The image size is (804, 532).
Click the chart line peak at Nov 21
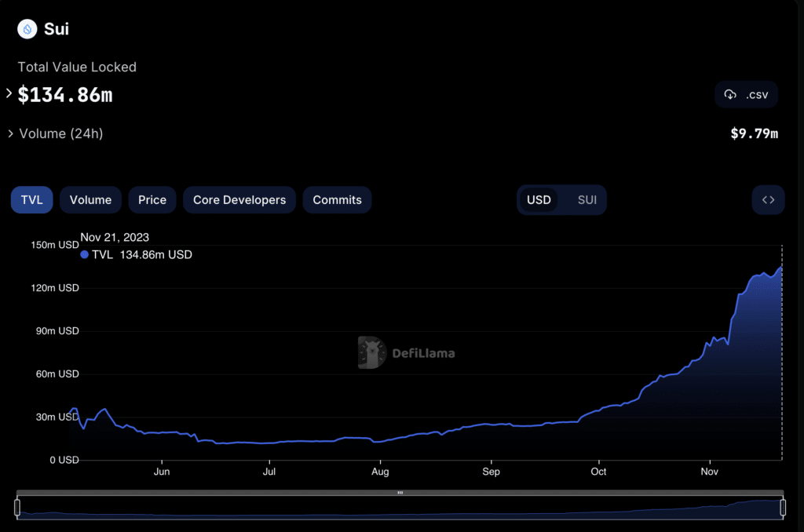coord(781,267)
